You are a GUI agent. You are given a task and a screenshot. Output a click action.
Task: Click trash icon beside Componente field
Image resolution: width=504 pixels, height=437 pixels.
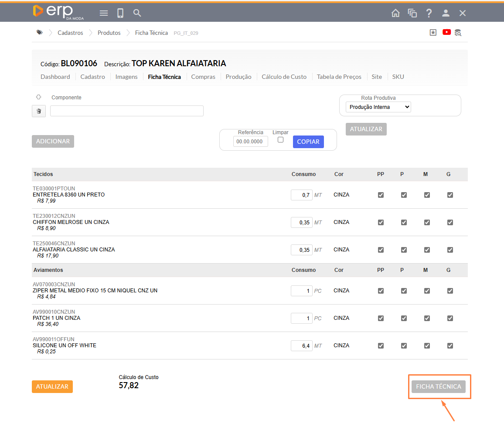[x=39, y=111]
